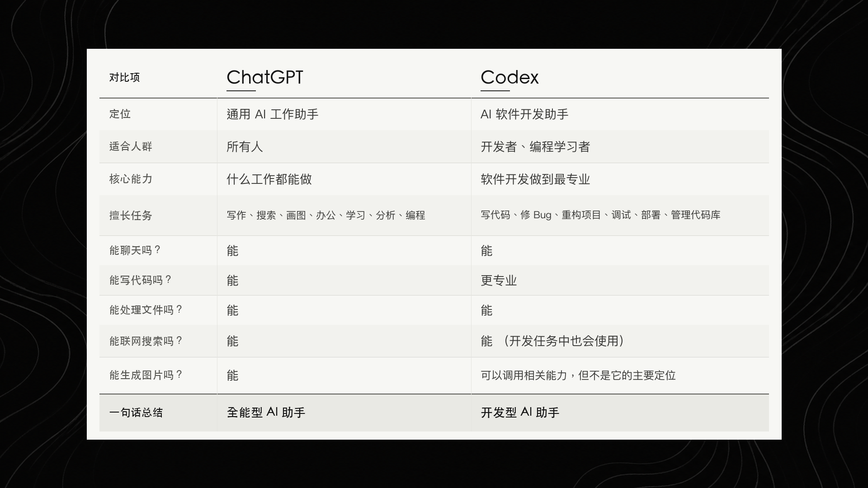Select the 写作、搜索、画图 task list cell
Image resolution: width=868 pixels, height=488 pixels.
[x=326, y=215]
